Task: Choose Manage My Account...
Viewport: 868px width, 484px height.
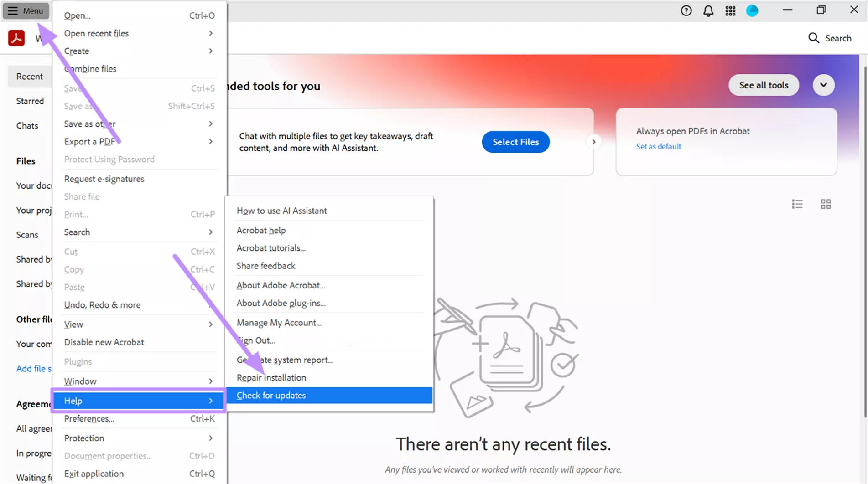Action: point(329,323)
